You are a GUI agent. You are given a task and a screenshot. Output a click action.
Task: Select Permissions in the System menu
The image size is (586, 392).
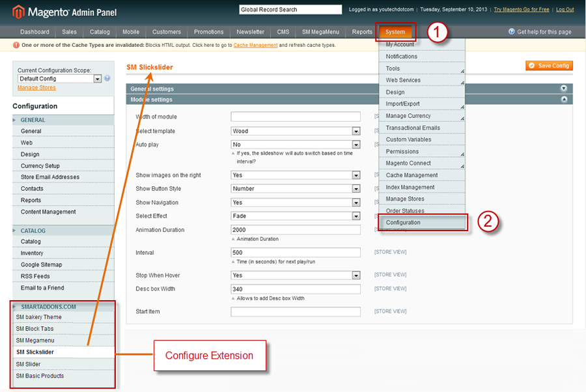pyautogui.click(x=423, y=152)
